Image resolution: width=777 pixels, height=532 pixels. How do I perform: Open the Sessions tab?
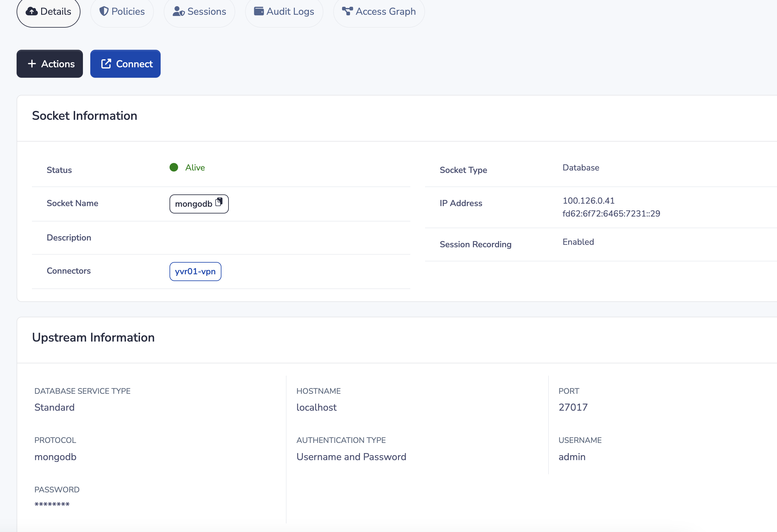pos(200,12)
